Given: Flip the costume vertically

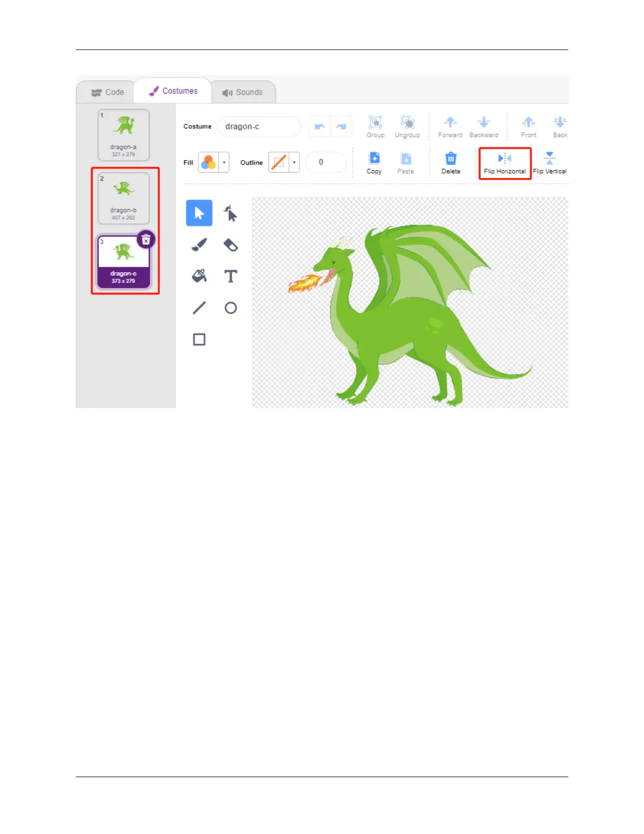Looking at the screenshot, I should coord(550,163).
